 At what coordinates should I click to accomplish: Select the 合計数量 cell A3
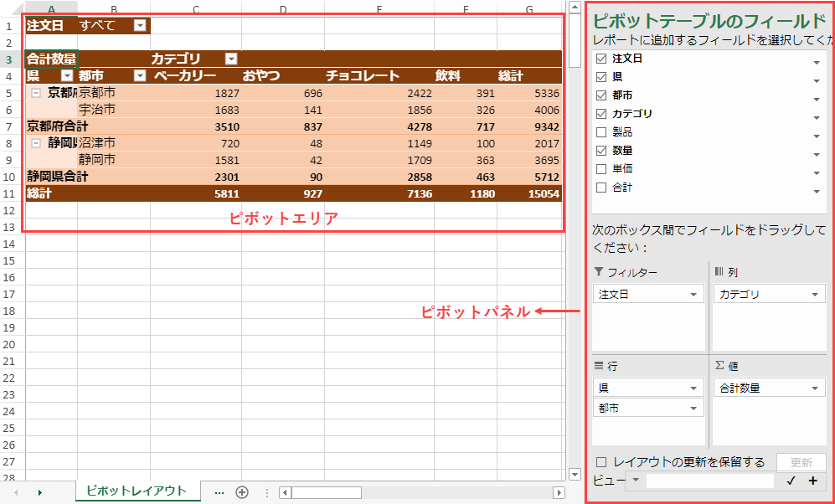click(52, 59)
